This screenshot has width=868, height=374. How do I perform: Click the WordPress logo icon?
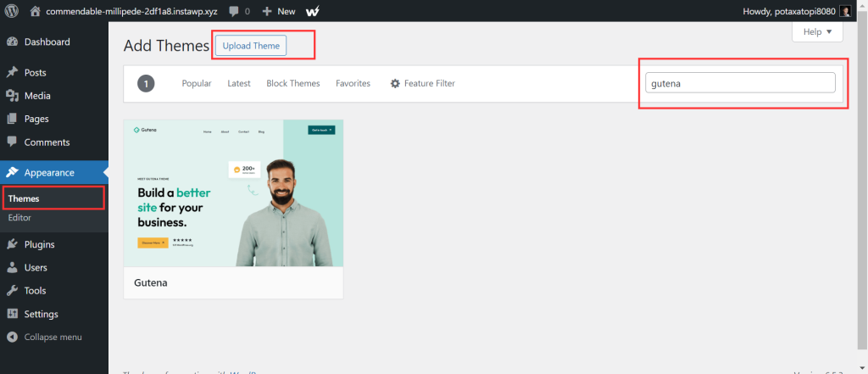12,10
